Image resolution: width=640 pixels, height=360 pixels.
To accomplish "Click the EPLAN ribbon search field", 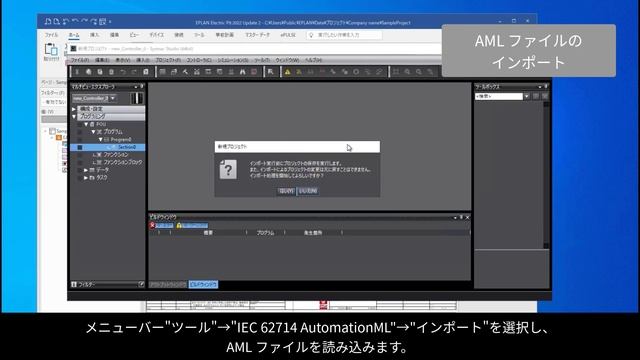I will [x=344, y=35].
